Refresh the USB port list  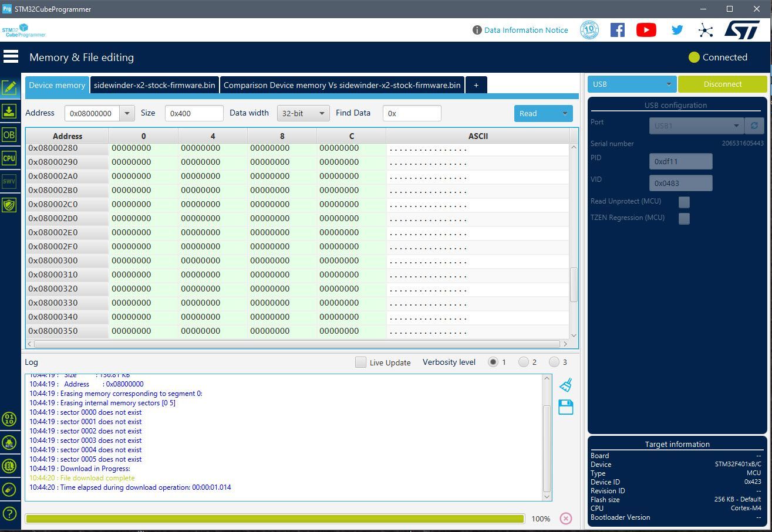[x=754, y=126]
